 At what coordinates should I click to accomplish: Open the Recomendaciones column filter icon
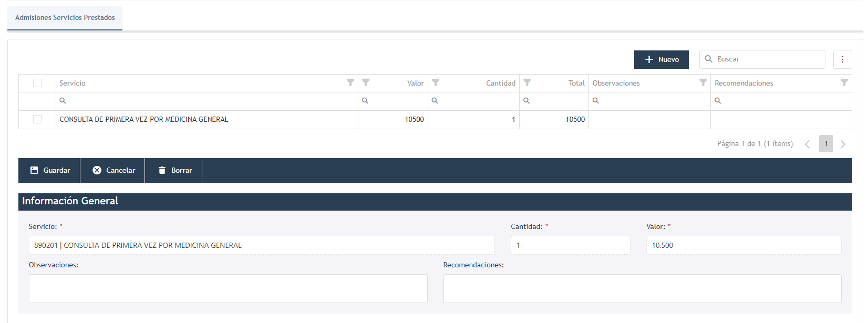pyautogui.click(x=844, y=82)
